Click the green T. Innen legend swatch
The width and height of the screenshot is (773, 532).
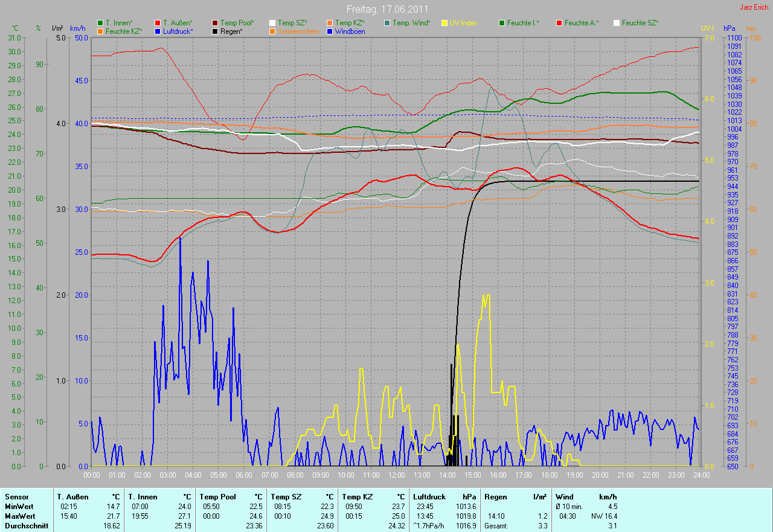(100, 23)
